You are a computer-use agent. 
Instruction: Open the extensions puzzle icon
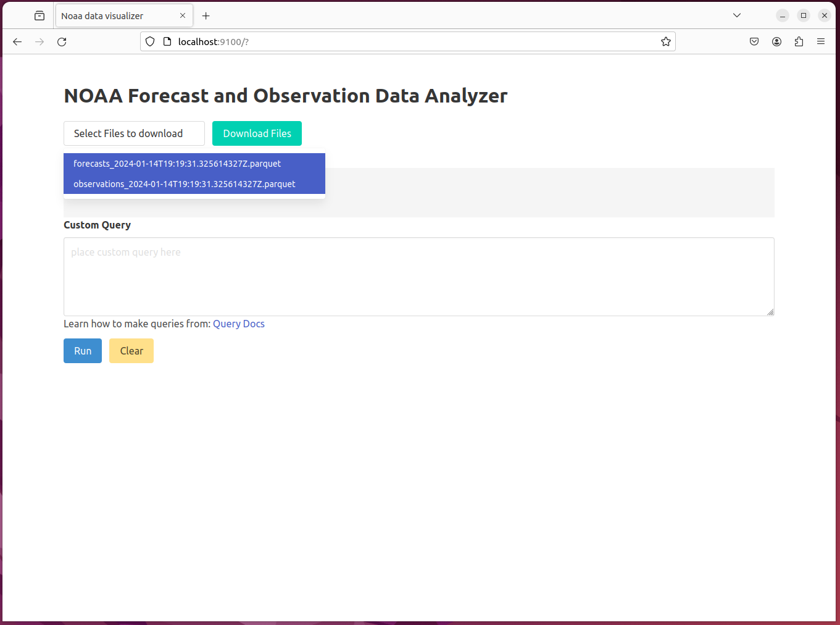point(799,41)
